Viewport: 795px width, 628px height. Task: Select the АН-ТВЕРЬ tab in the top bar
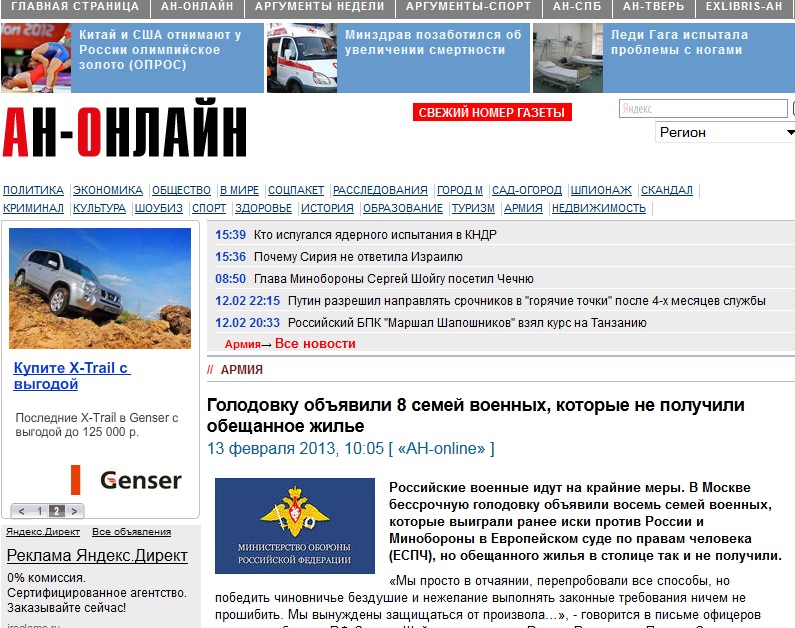pos(653,7)
